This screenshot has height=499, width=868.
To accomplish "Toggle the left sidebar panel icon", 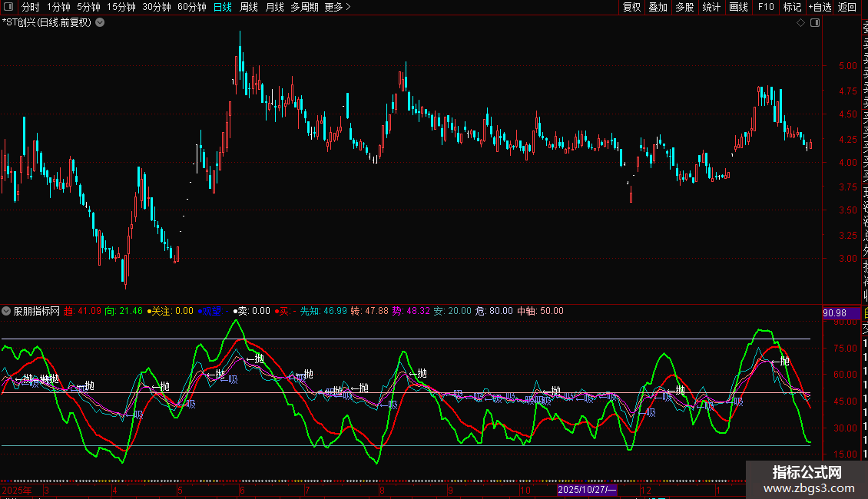I will click(x=9, y=7).
